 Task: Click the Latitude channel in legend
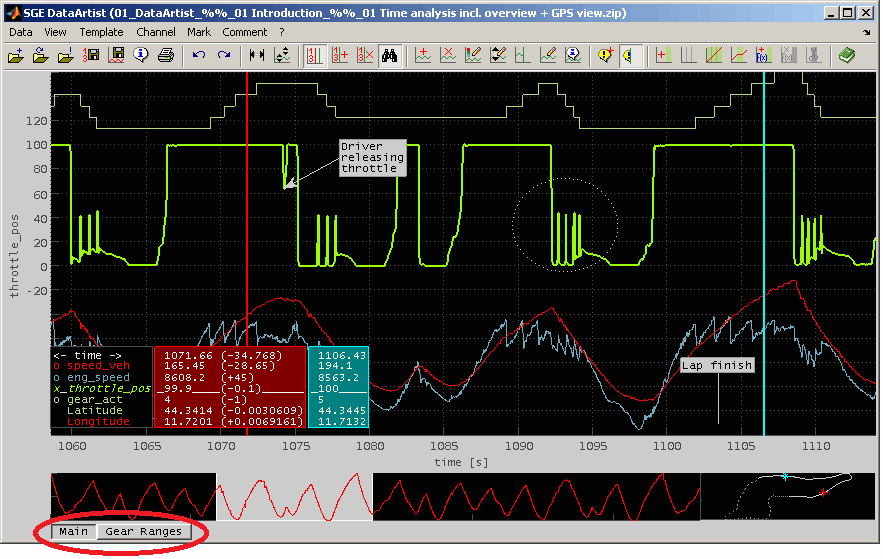pos(94,410)
